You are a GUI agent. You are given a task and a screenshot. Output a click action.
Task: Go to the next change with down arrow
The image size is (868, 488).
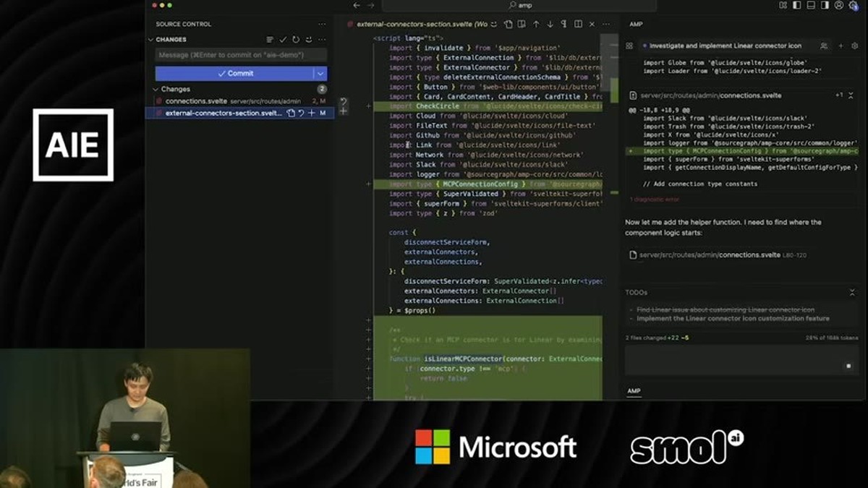click(550, 24)
